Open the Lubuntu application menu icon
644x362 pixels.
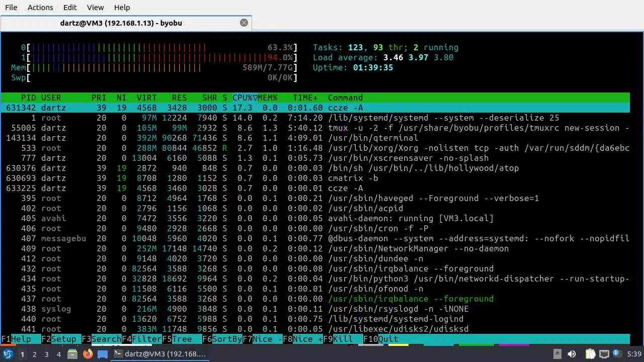pos(8,354)
